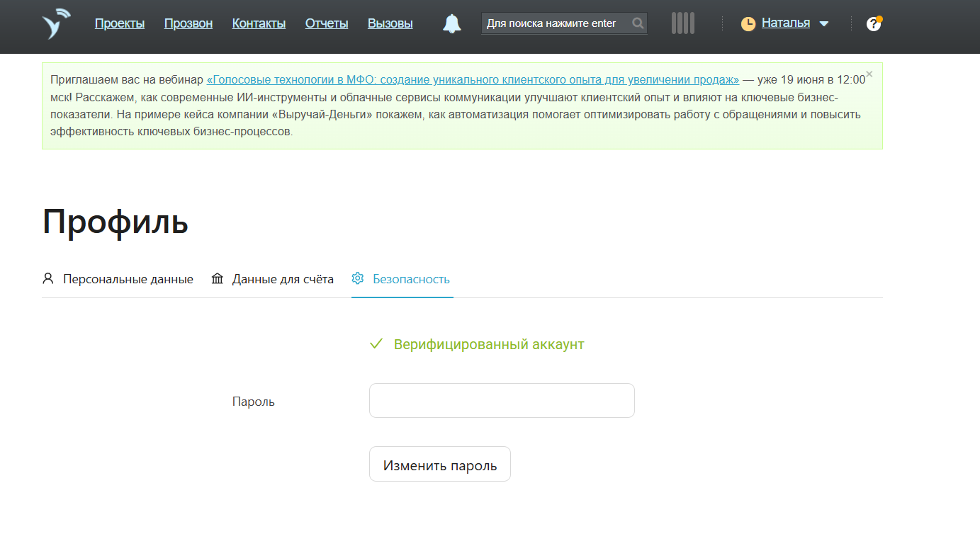Click the yellow clock status icon

tap(748, 24)
